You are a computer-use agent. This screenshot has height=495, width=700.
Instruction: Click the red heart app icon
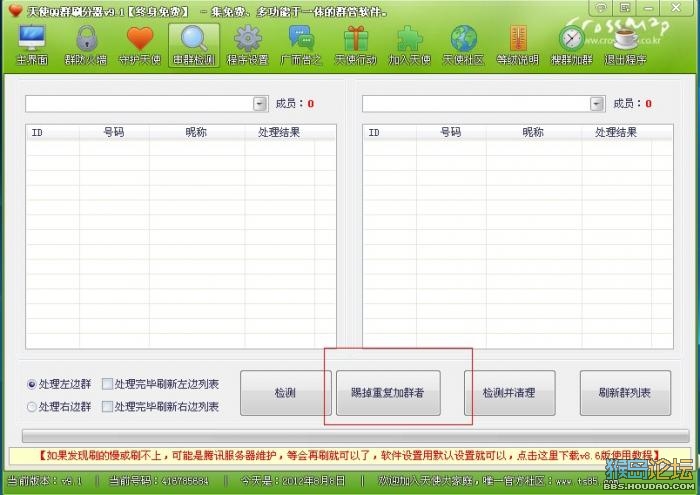[15, 10]
